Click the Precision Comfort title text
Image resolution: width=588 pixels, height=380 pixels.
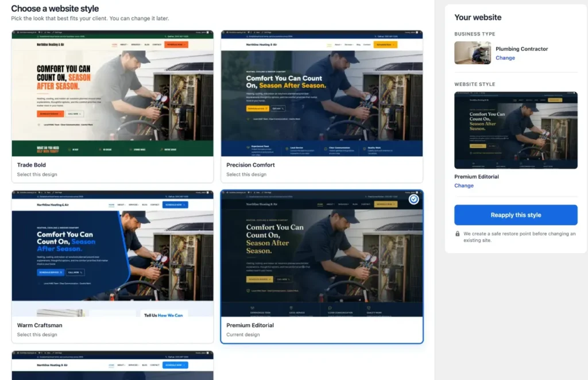[x=250, y=165]
